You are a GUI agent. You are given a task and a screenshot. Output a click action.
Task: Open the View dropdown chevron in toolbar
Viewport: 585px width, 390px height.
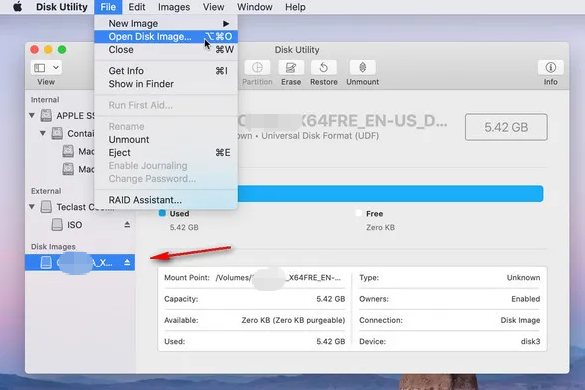coord(56,68)
